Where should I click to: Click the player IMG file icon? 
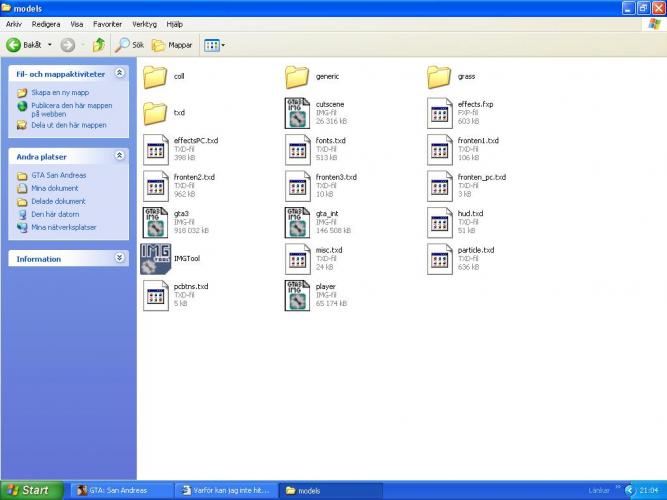297,296
